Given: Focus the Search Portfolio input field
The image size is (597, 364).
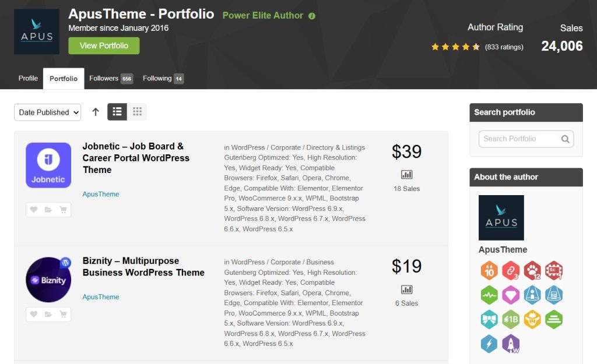Looking at the screenshot, I should click(x=519, y=139).
